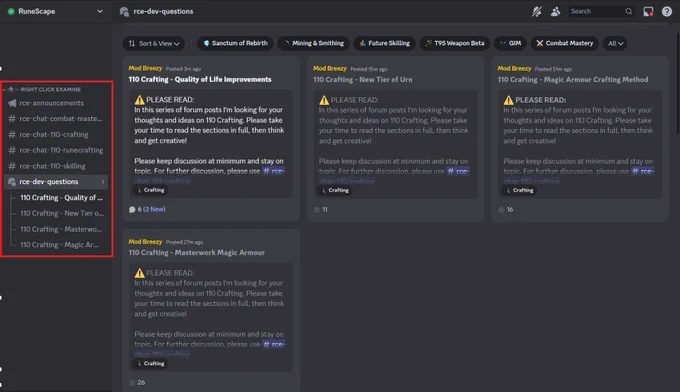Click Mod Breezy author on New Tier of Urn post

(330, 68)
